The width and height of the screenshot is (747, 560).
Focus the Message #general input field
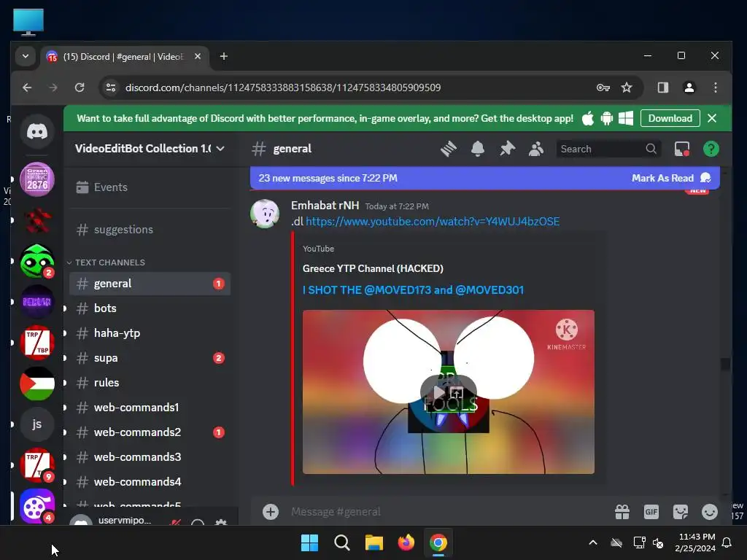click(x=448, y=512)
